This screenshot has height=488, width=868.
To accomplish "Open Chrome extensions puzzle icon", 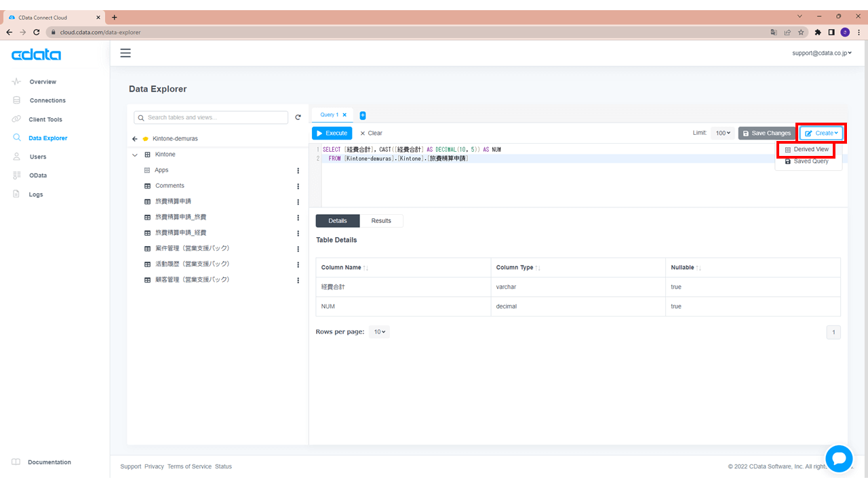I will [x=818, y=32].
